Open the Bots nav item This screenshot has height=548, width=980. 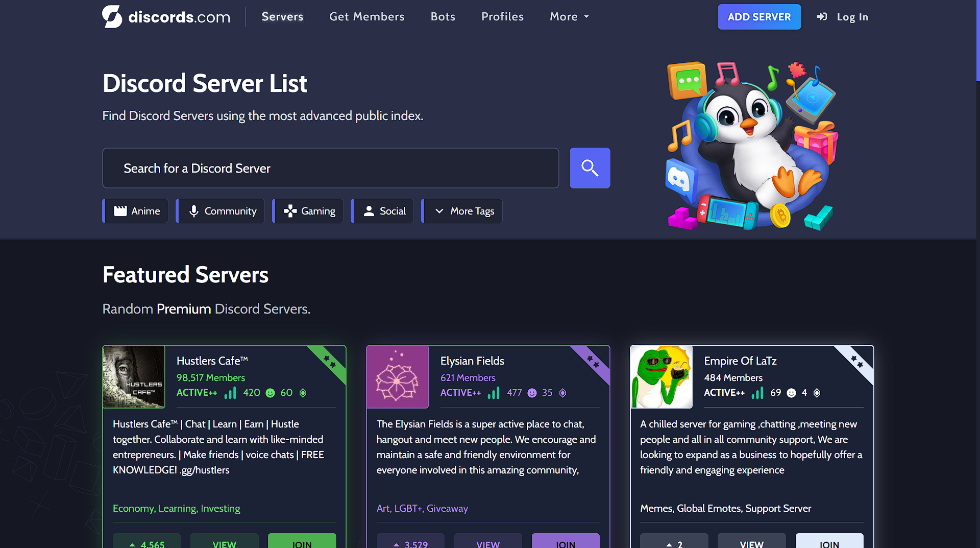(443, 17)
